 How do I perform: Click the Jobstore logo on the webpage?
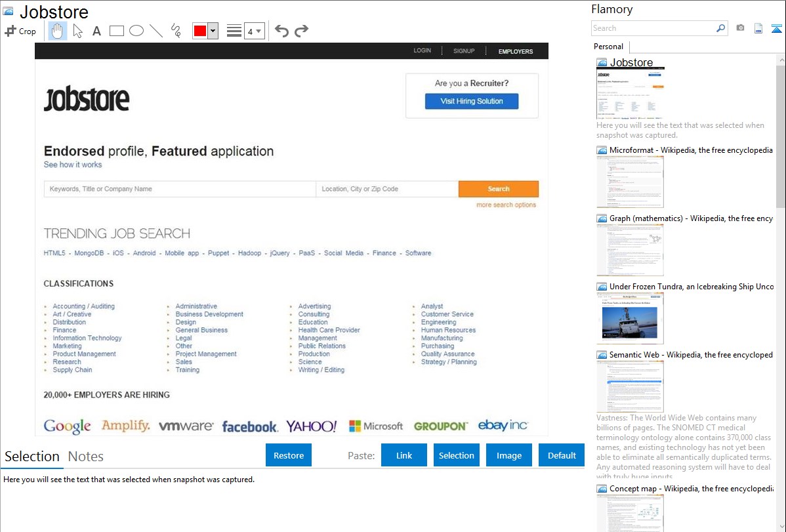(x=87, y=98)
